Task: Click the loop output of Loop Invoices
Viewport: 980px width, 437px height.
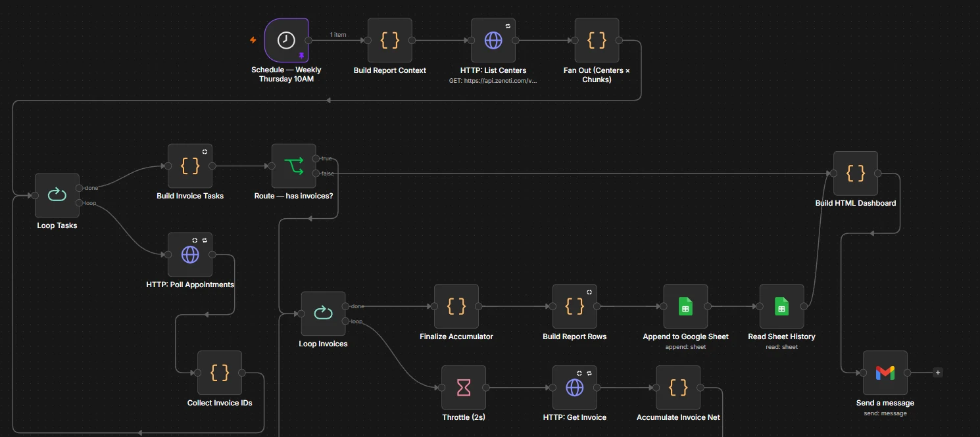Action: coord(345,321)
